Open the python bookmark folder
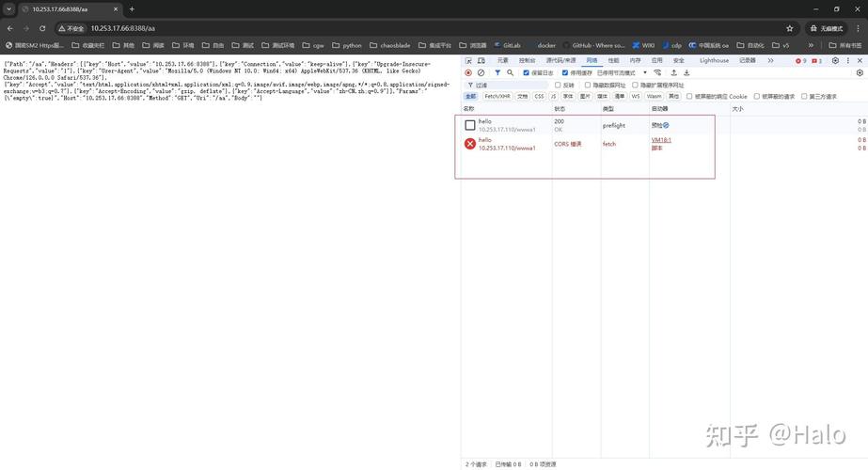The width and height of the screenshot is (868, 470). point(347,45)
